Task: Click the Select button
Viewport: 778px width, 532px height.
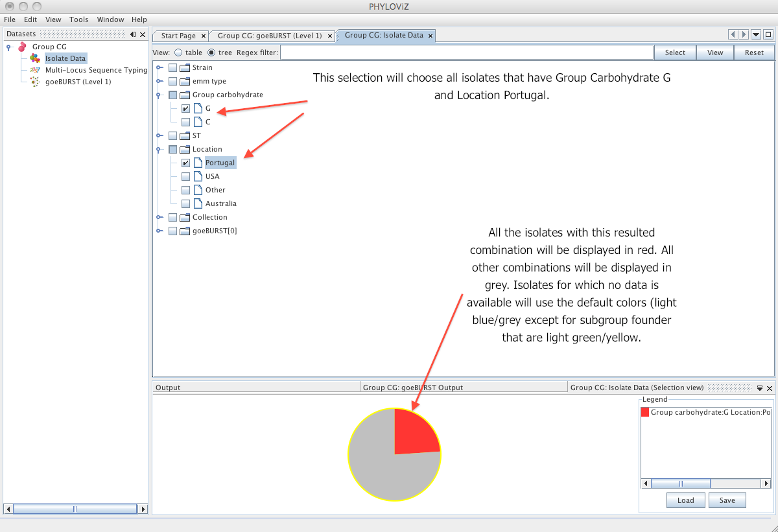Action: coord(675,52)
